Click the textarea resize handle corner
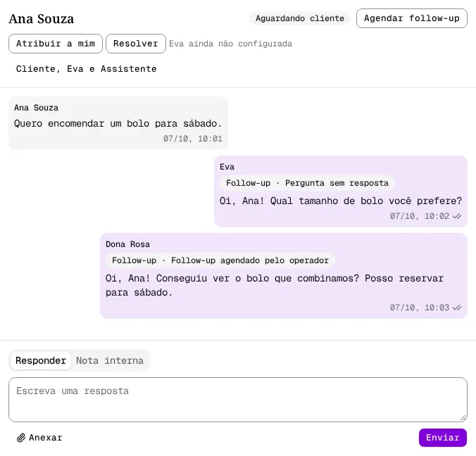 click(463, 418)
